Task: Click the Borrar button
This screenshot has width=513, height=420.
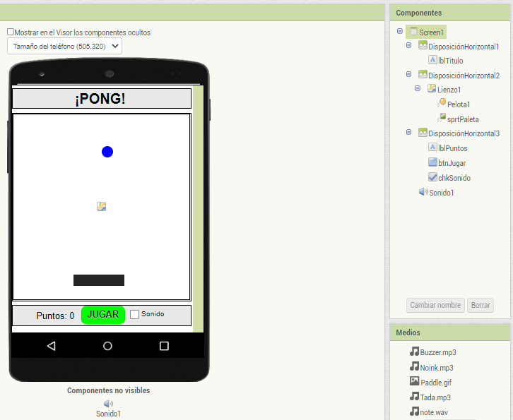Action: pyautogui.click(x=480, y=306)
